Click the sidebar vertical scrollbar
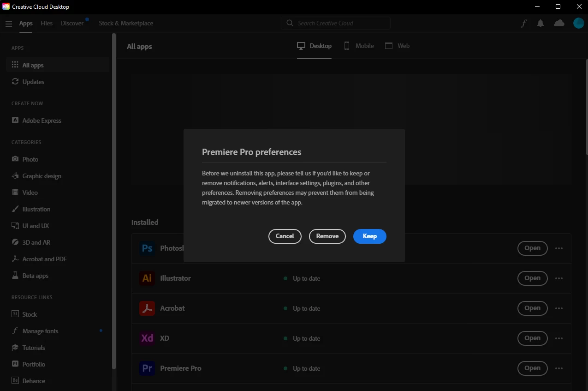The image size is (588, 391). [x=114, y=202]
